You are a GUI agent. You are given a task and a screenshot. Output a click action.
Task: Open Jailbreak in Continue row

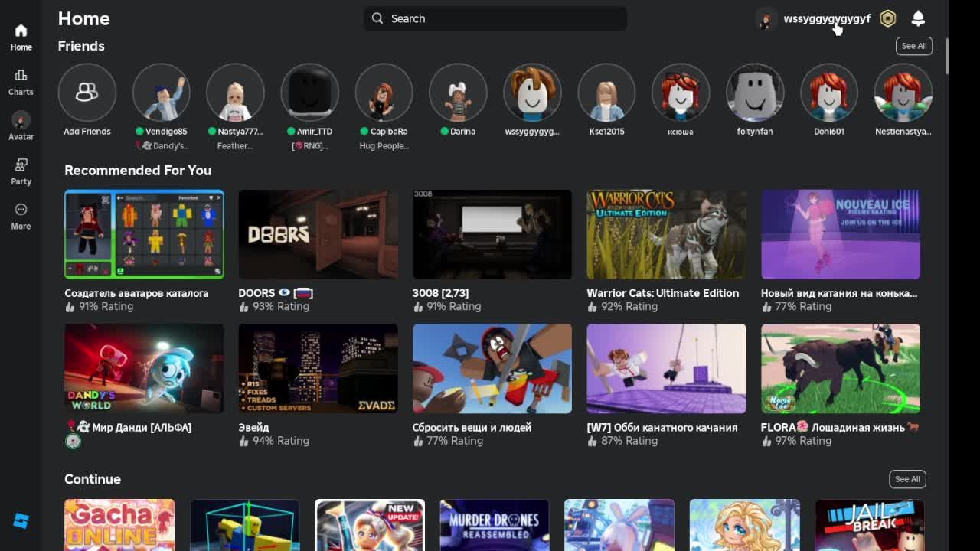(870, 525)
